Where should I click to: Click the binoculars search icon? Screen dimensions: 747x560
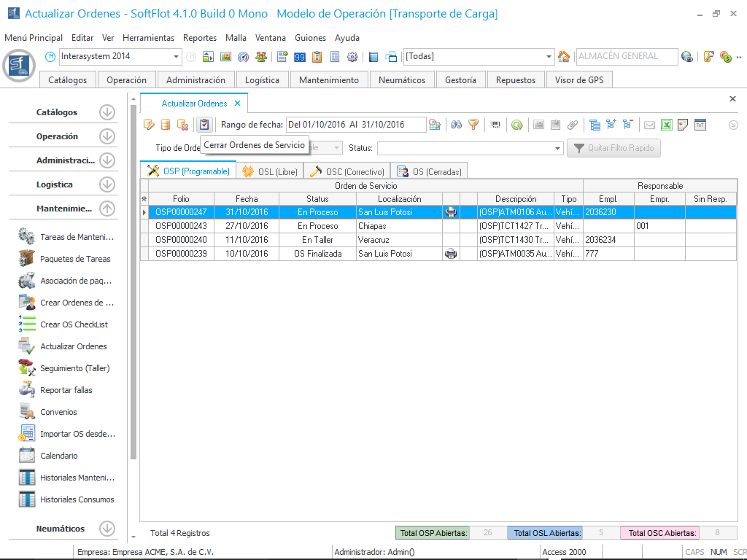[x=456, y=125]
